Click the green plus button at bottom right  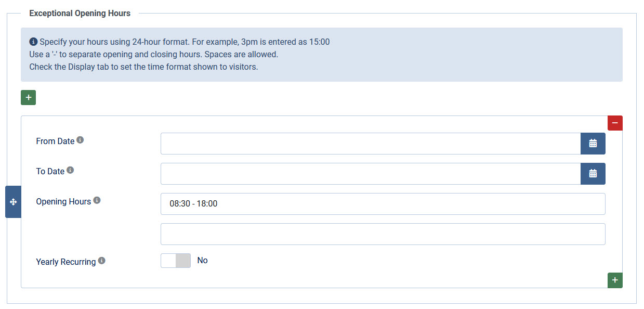pos(615,280)
